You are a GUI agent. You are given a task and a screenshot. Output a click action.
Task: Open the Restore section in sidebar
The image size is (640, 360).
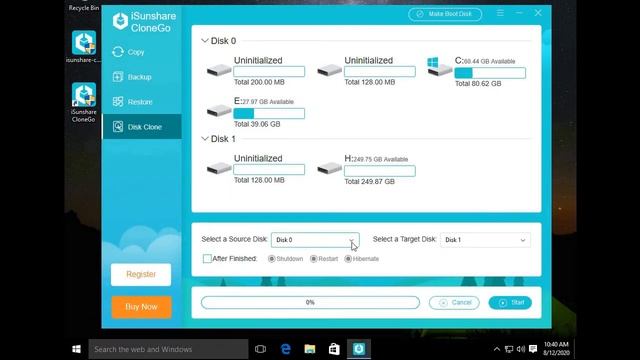pos(141,102)
